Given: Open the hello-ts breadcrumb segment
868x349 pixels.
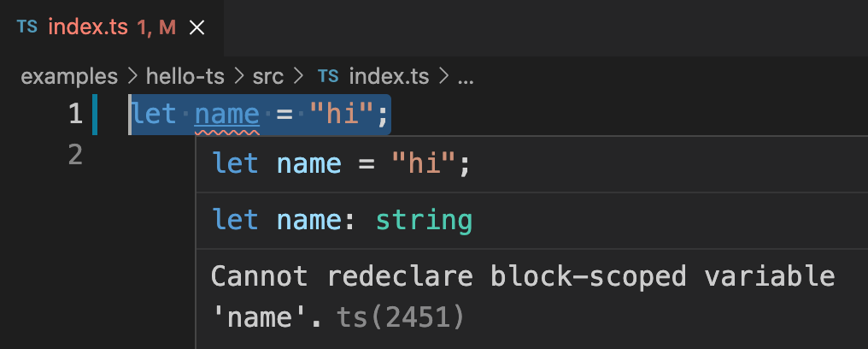Looking at the screenshot, I should click(185, 76).
